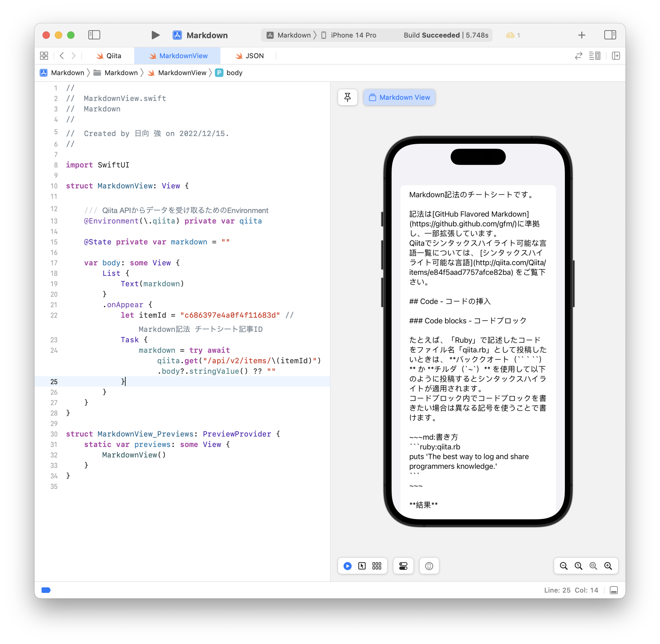Open preview orientation and device options
The image size is (660, 644).
[x=429, y=566]
